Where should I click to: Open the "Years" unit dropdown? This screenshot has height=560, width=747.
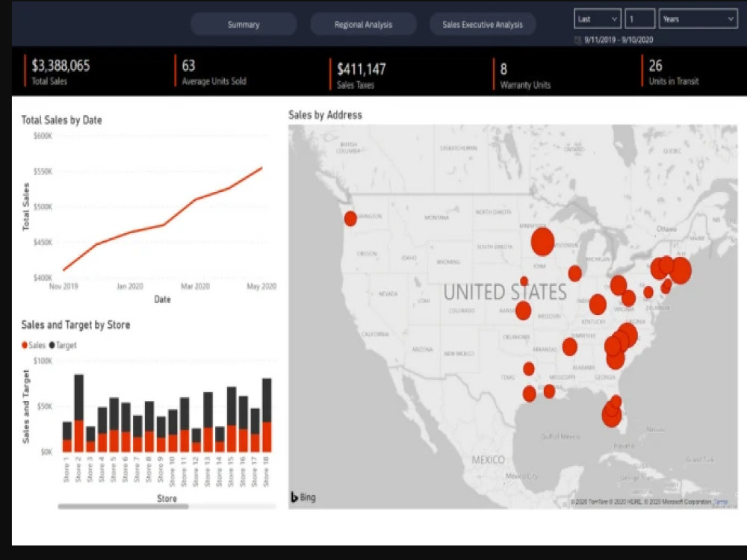coord(695,18)
